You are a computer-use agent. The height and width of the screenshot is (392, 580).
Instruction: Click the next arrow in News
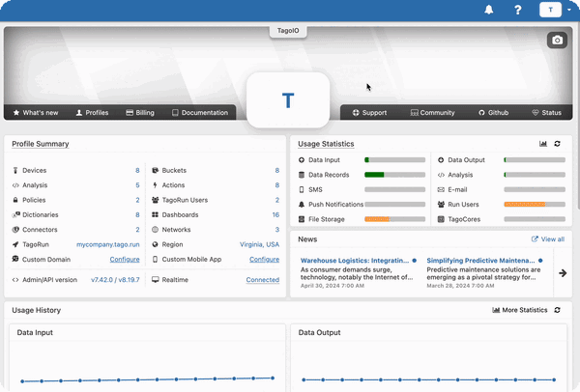coord(563,273)
